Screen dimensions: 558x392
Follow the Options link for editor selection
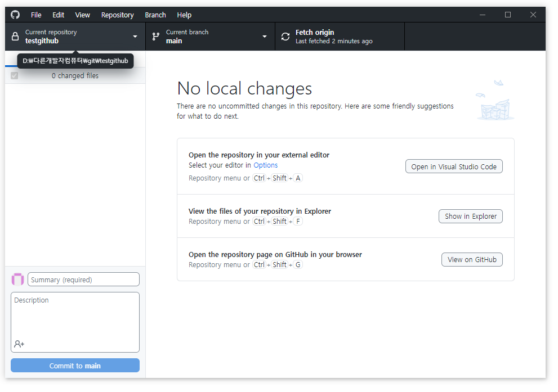265,165
